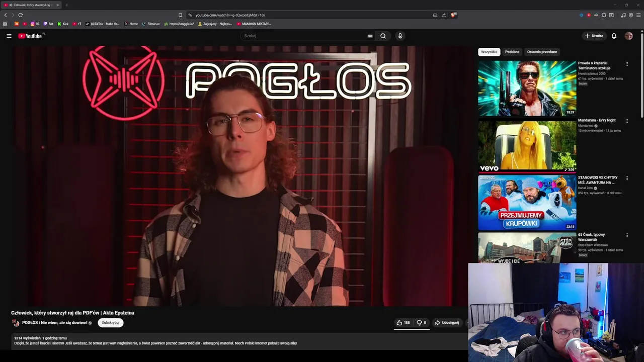Open the on-screen keyboard icon in search box
Viewport: 644px width, 362px height.
[370, 36]
